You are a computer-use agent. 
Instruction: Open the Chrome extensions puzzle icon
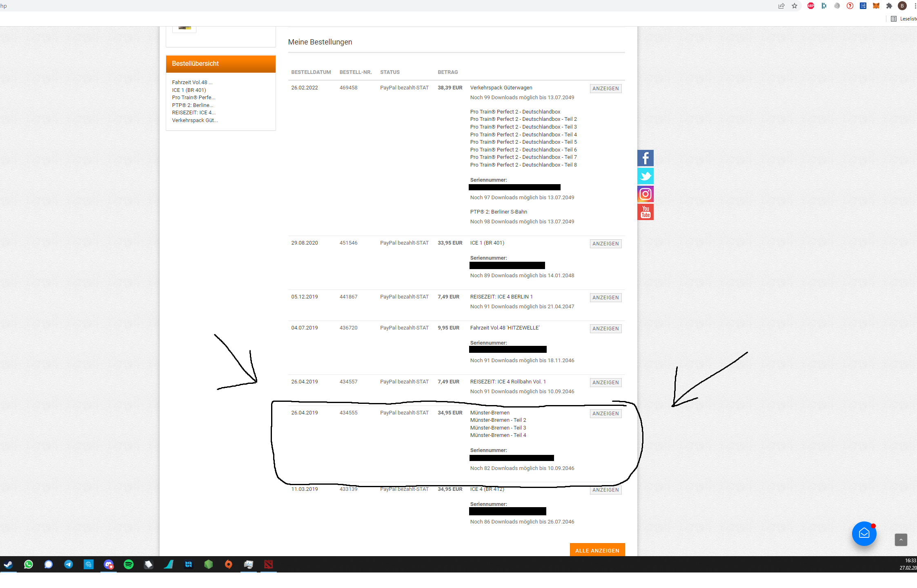tap(889, 6)
